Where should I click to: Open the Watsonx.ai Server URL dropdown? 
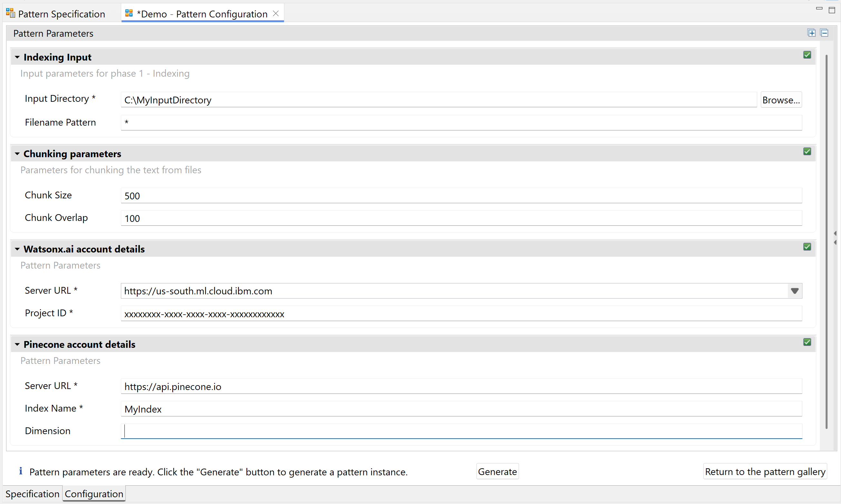[795, 291]
